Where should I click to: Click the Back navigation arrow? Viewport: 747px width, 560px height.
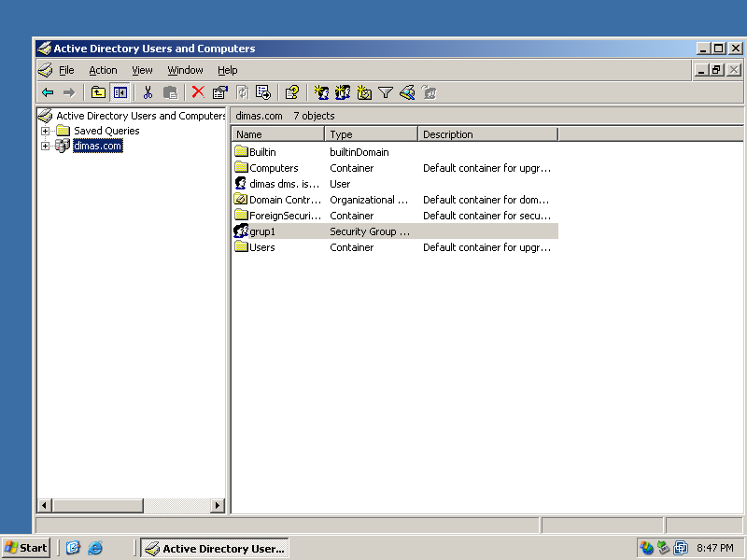[x=47, y=92]
